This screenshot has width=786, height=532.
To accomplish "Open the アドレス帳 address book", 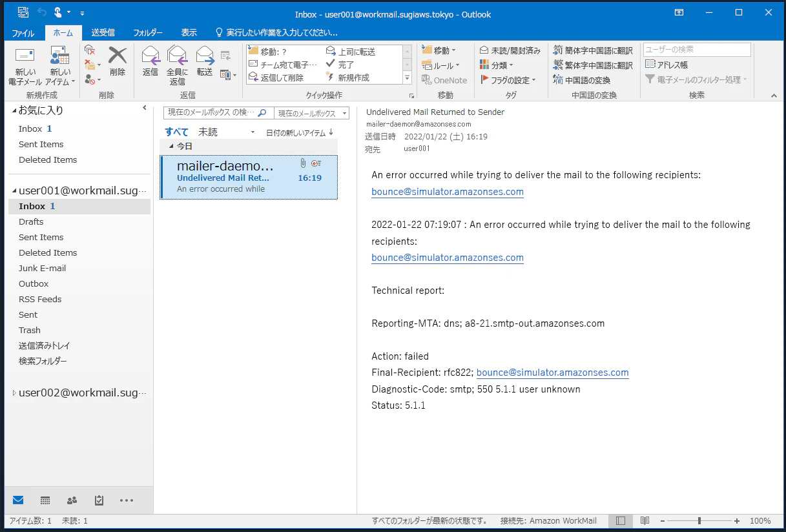I will click(667, 65).
